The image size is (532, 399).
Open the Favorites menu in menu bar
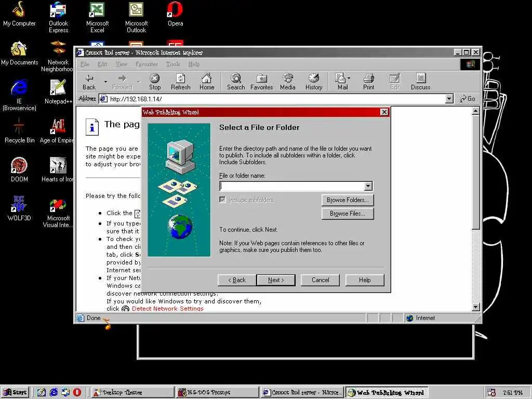146,64
